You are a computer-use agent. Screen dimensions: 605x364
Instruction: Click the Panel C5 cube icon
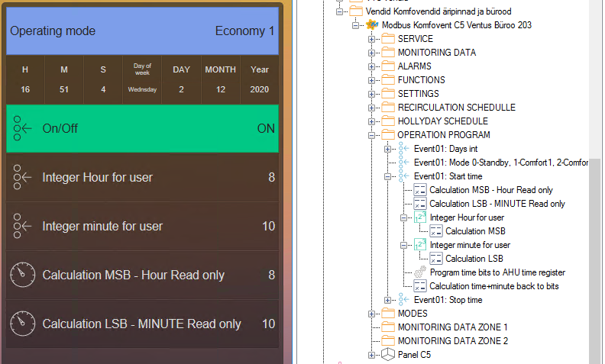click(x=389, y=355)
